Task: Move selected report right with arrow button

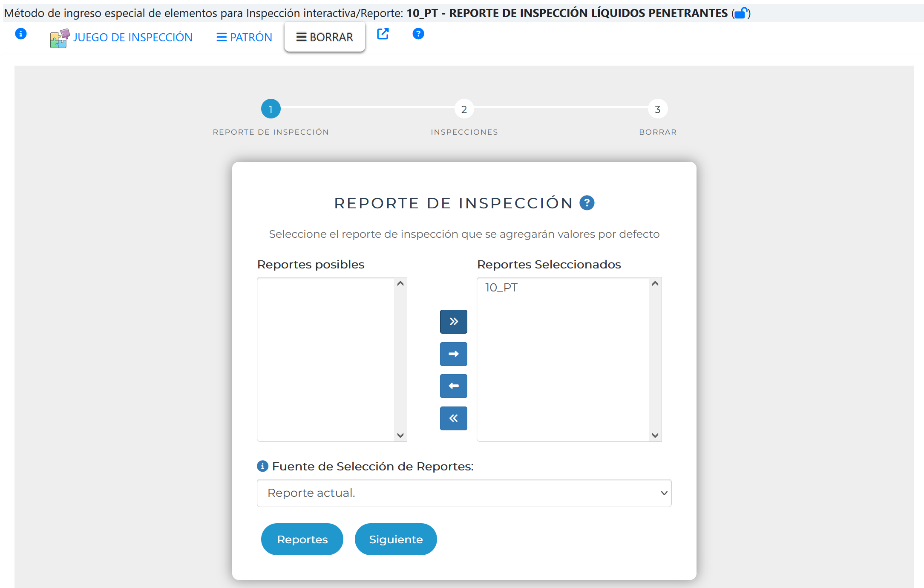Action: click(453, 354)
